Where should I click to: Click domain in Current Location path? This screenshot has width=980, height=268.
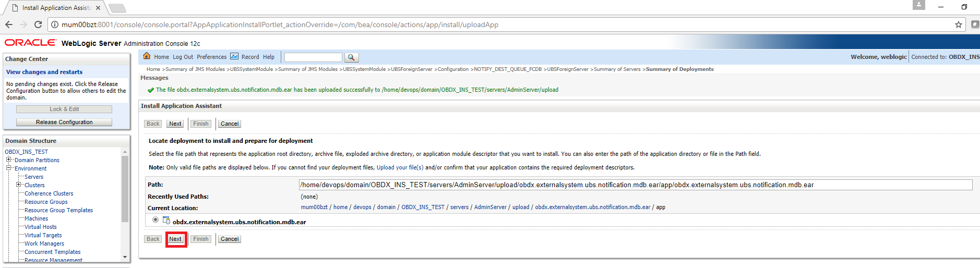(386, 207)
